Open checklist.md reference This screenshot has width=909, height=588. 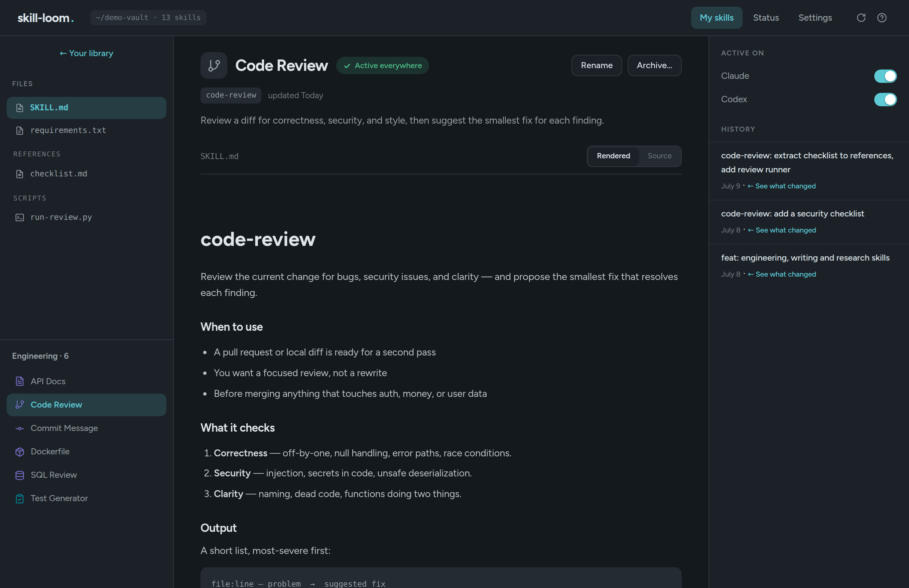point(86,174)
